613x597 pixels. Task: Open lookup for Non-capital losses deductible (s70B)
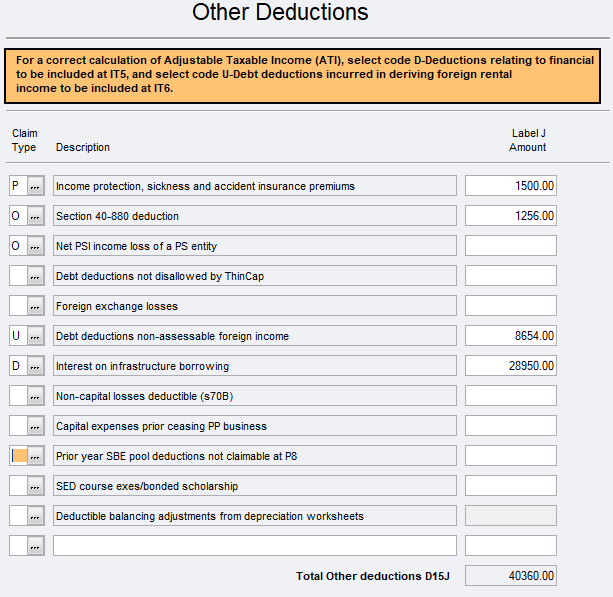click(x=36, y=396)
